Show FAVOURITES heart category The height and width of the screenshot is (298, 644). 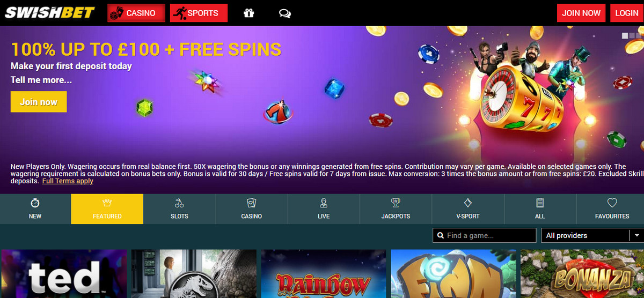click(612, 209)
